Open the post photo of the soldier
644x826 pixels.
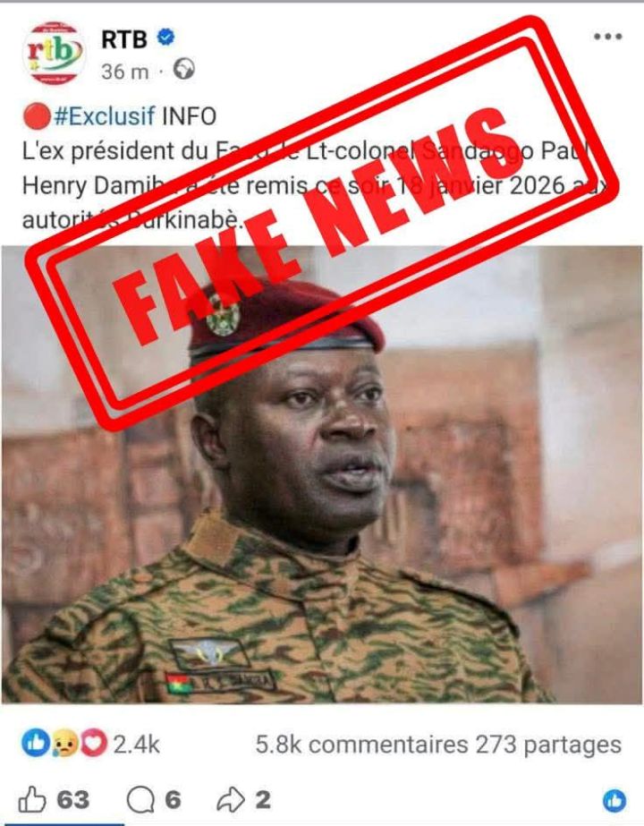click(322, 474)
